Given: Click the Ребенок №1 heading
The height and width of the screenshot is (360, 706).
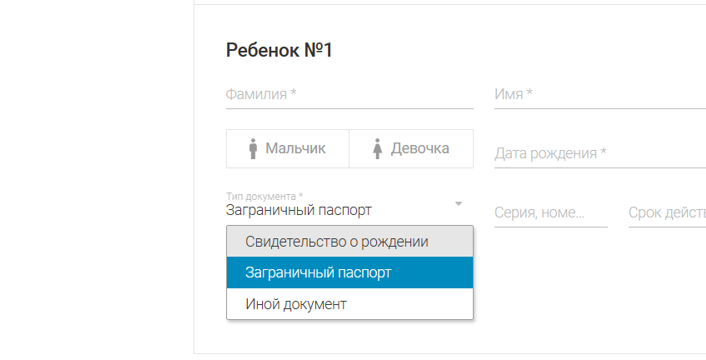Looking at the screenshot, I should (279, 50).
